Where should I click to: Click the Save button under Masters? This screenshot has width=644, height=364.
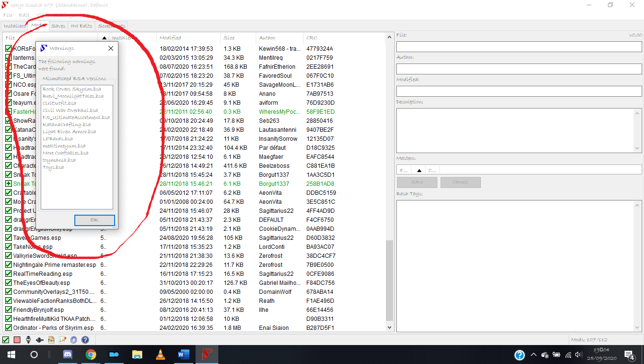pos(417,182)
